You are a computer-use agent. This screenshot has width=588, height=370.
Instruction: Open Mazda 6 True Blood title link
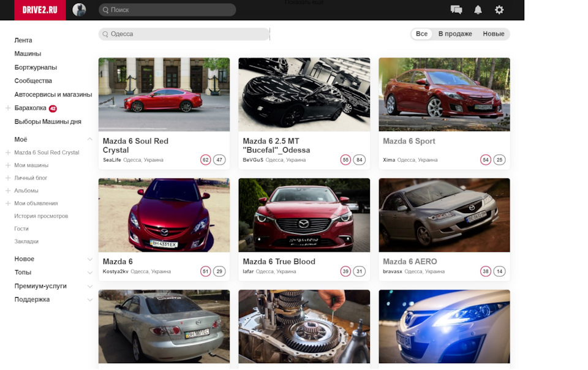click(279, 262)
